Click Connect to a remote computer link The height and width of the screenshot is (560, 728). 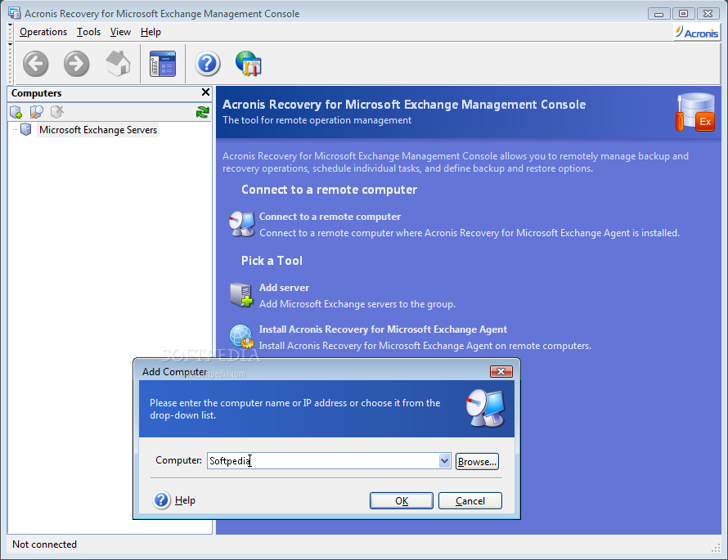coord(330,217)
